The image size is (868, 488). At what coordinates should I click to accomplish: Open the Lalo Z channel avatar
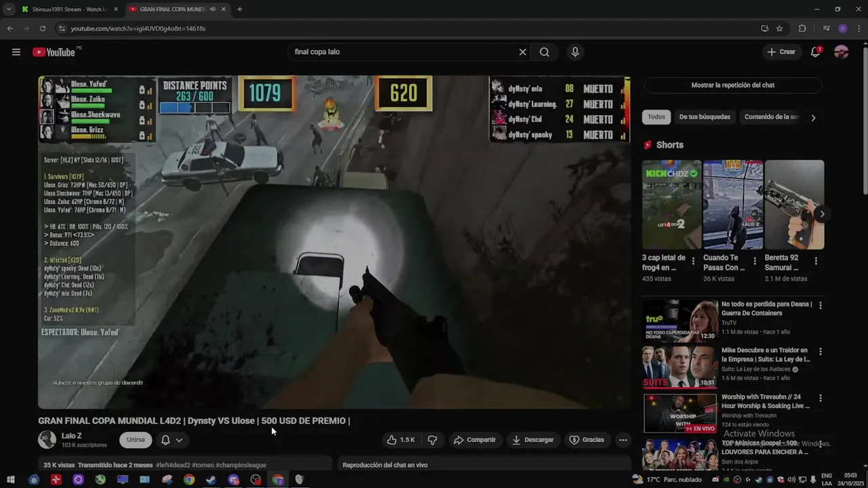47,440
